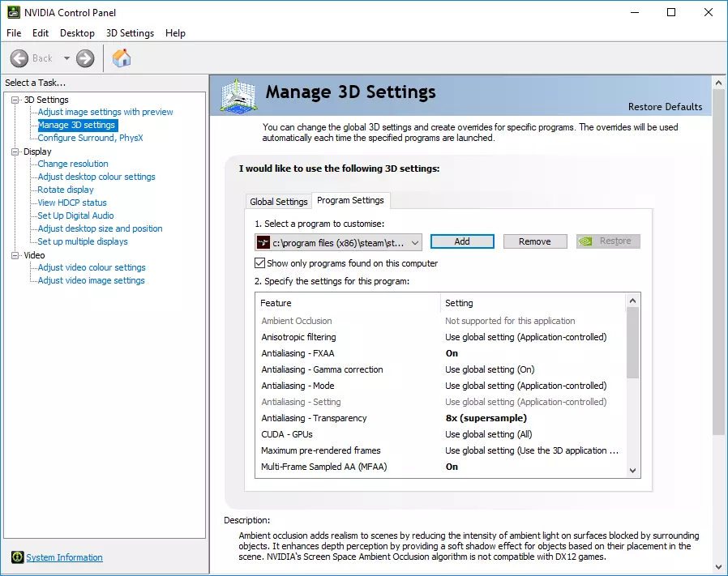Open Set Up Digital Audio task
Viewport: 728px width, 576px height.
(75, 215)
